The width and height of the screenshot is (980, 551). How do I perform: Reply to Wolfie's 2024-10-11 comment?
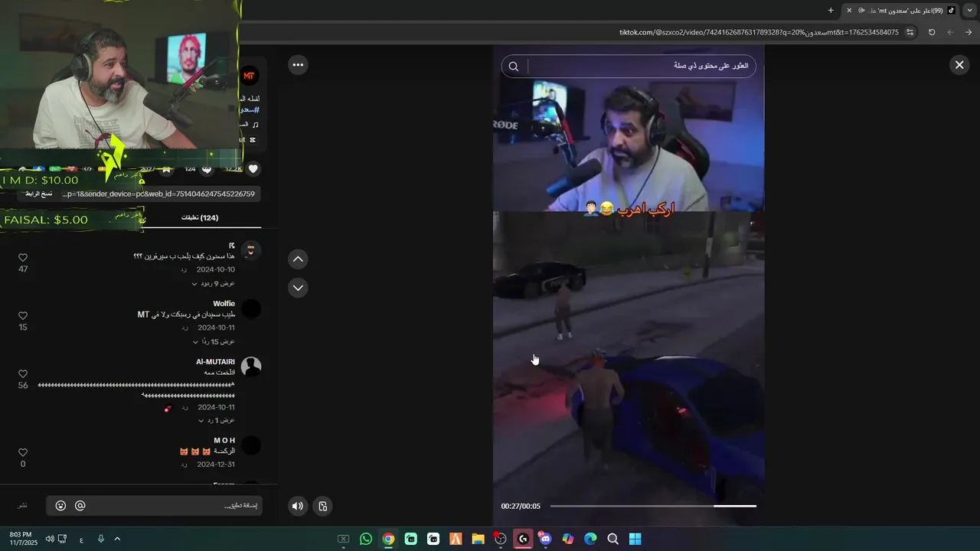pos(185,328)
